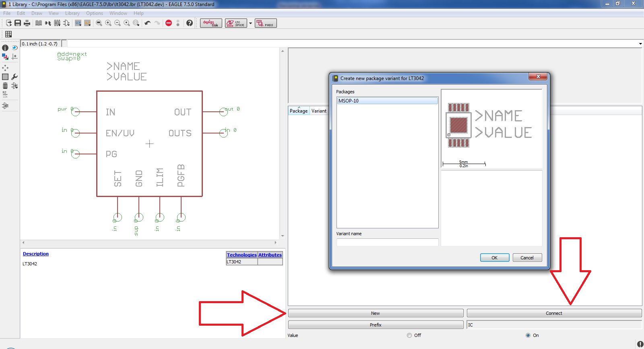
Task: Select the Attribute gate tool
Action: 5,106
